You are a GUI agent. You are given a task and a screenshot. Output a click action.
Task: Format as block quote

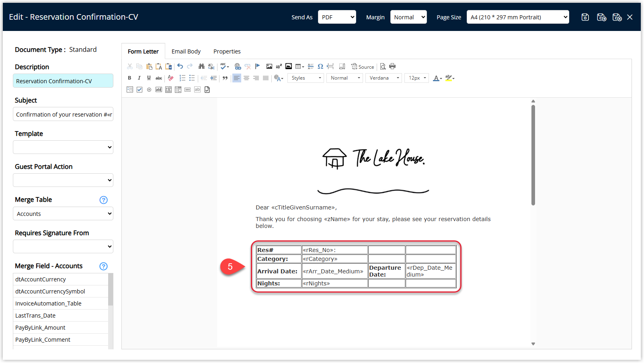(225, 78)
